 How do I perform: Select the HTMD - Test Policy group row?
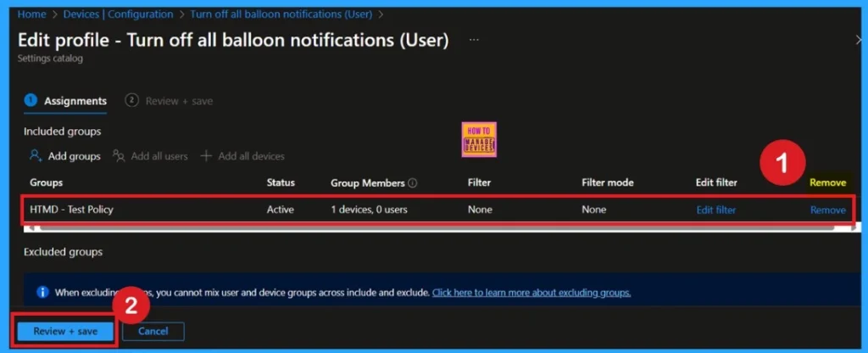click(x=437, y=210)
